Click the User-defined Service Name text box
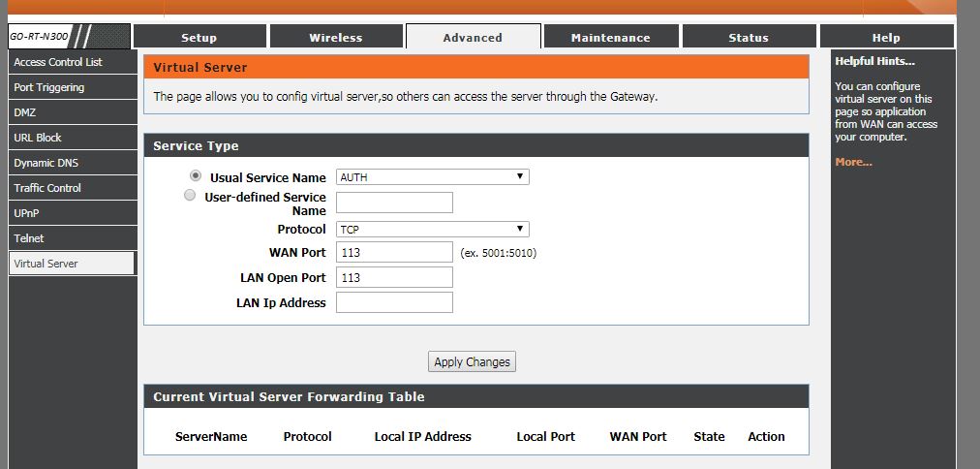The height and width of the screenshot is (469, 980). coord(394,203)
